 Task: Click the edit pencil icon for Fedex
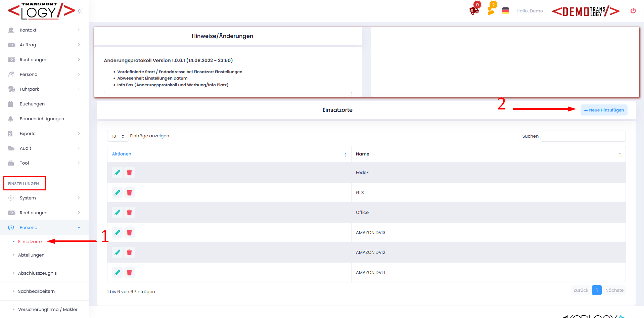[117, 173]
